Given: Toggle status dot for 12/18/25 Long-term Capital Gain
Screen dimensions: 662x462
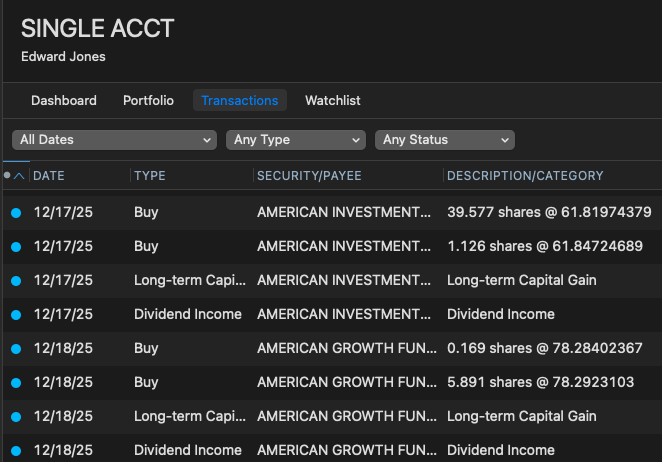Looking at the screenshot, I should point(15,417).
